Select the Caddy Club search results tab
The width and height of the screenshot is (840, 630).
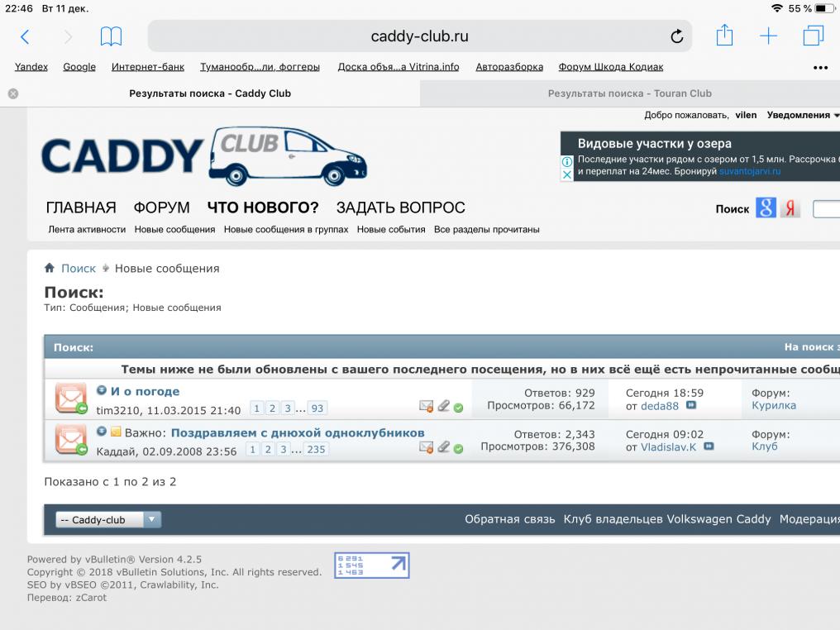tap(210, 93)
